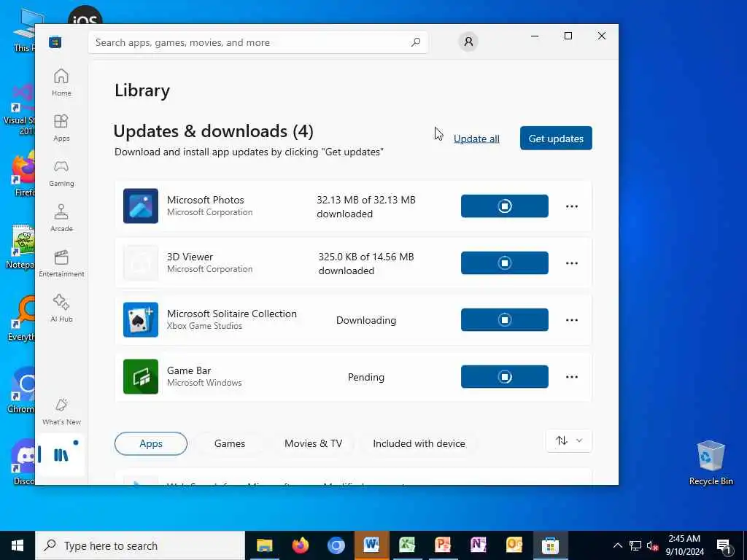The width and height of the screenshot is (747, 560).
Task: Open more options for Game Bar
Action: (x=572, y=377)
